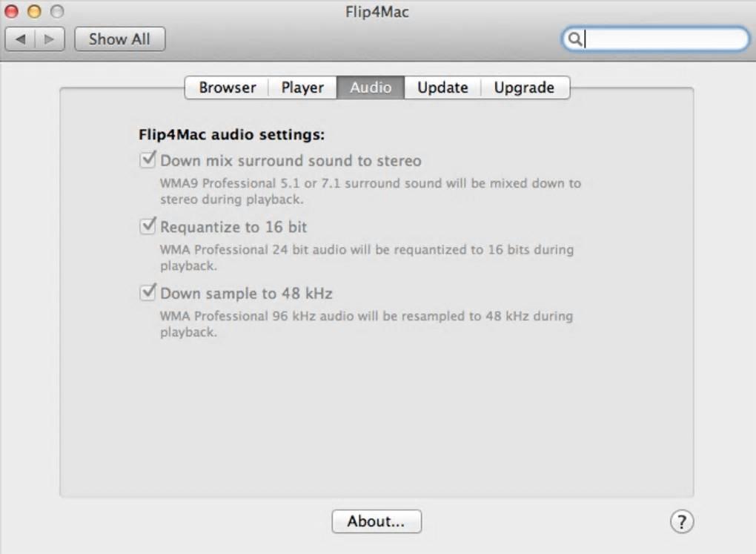Image resolution: width=756 pixels, height=554 pixels.
Task: Open help with the question mark
Action: click(x=681, y=521)
